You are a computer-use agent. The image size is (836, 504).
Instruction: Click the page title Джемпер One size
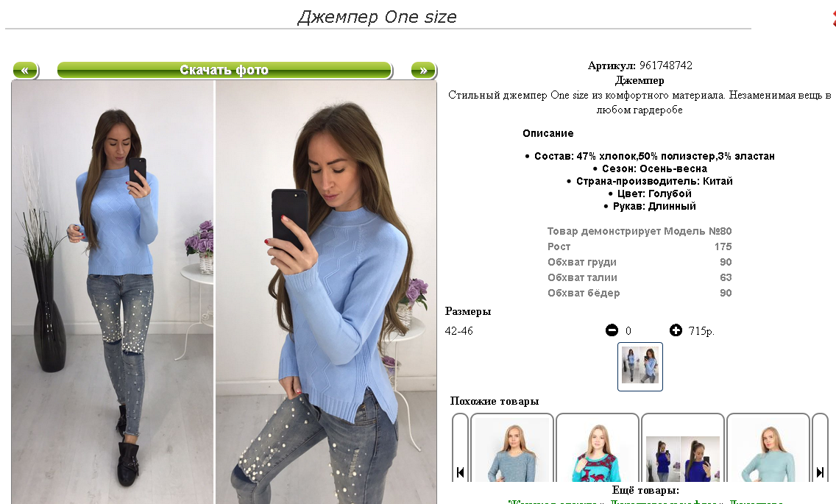click(377, 16)
